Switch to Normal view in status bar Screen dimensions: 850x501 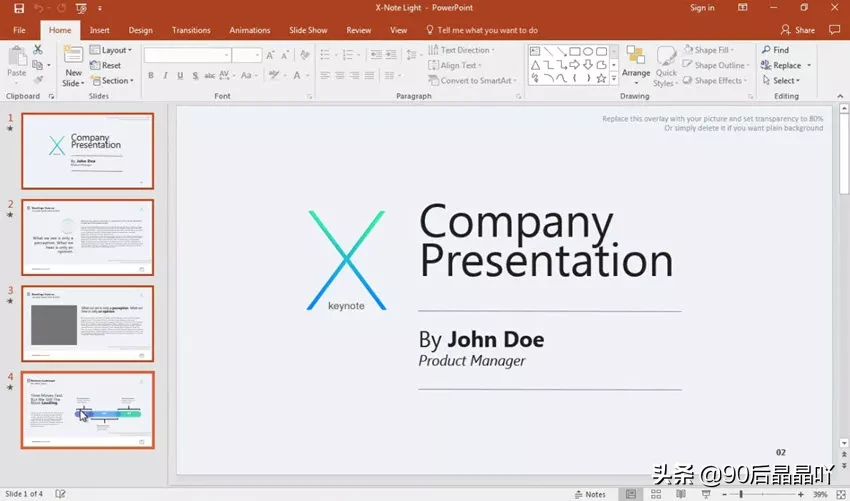coord(630,494)
